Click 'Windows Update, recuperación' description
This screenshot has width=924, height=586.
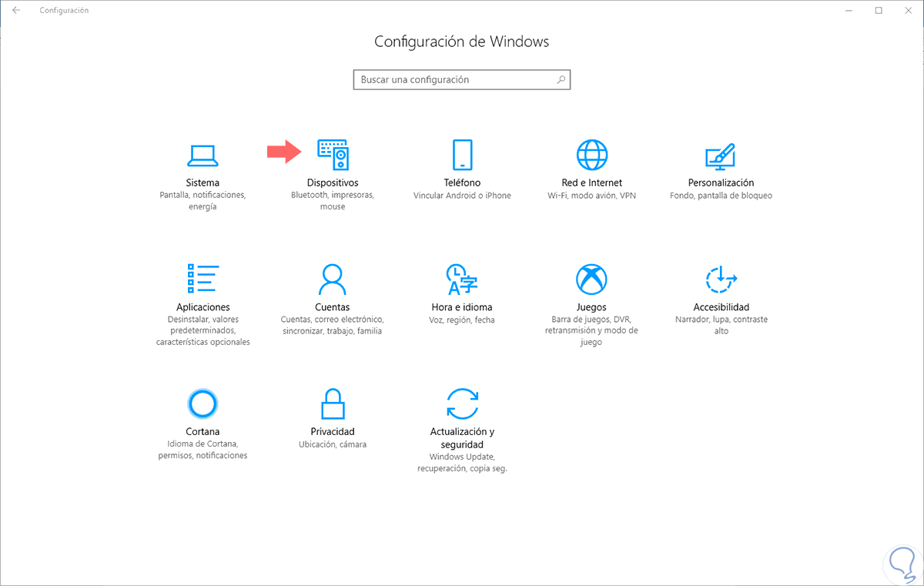[462, 462]
